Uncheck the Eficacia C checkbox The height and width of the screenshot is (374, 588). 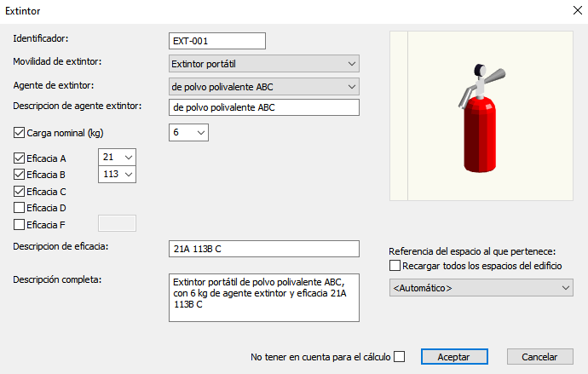click(x=20, y=192)
